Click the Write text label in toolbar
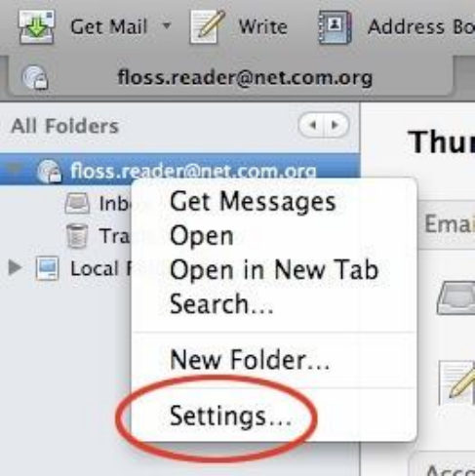This screenshot has height=476, width=475. [263, 26]
